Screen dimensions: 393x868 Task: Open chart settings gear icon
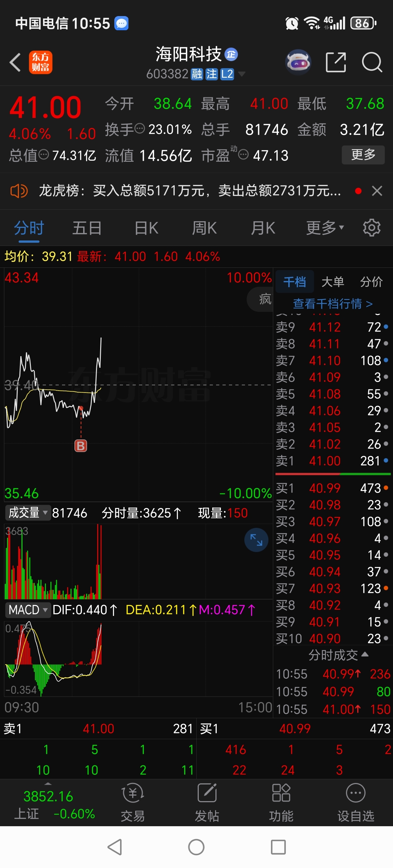372,228
